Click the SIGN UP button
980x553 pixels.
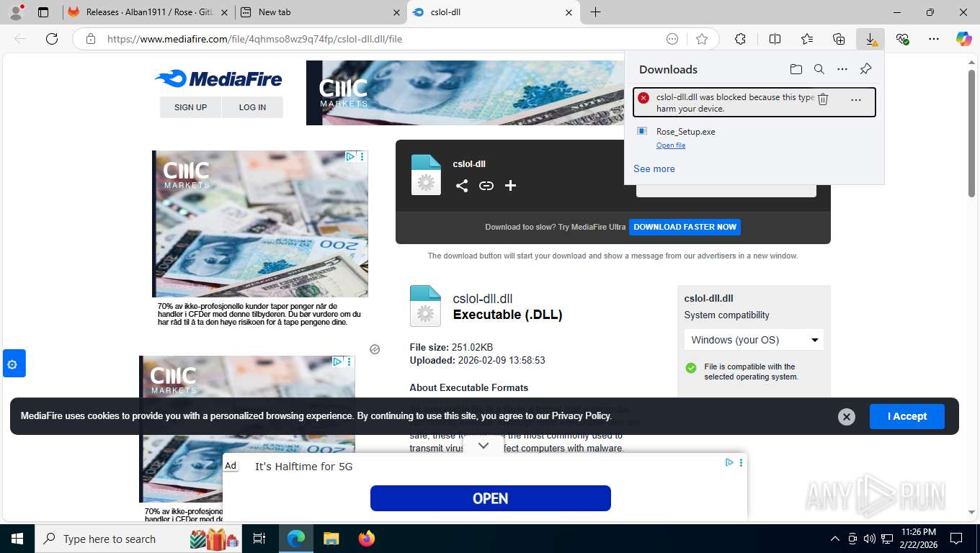(x=190, y=107)
